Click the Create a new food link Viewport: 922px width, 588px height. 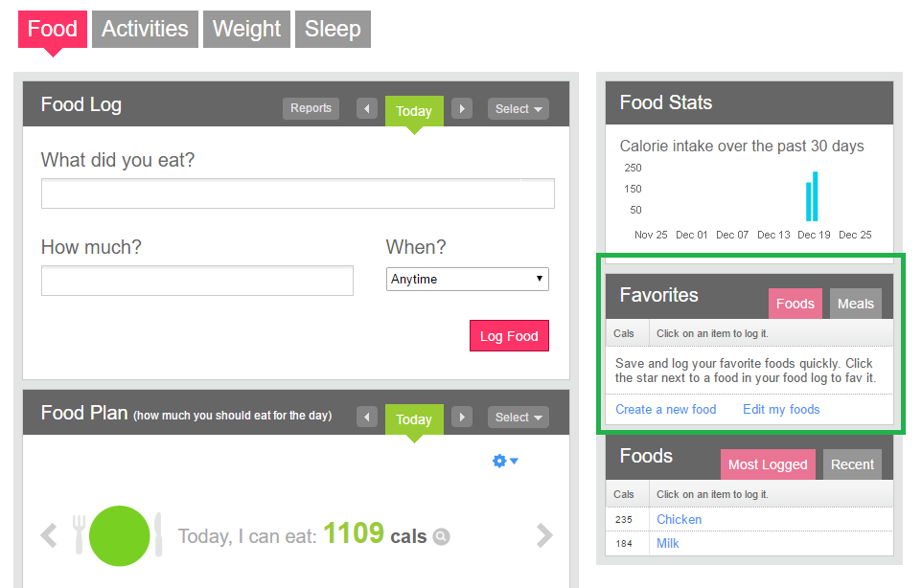point(666,409)
